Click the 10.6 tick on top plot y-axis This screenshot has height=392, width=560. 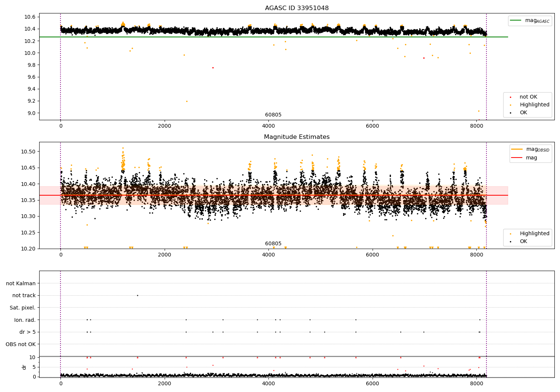(30, 17)
